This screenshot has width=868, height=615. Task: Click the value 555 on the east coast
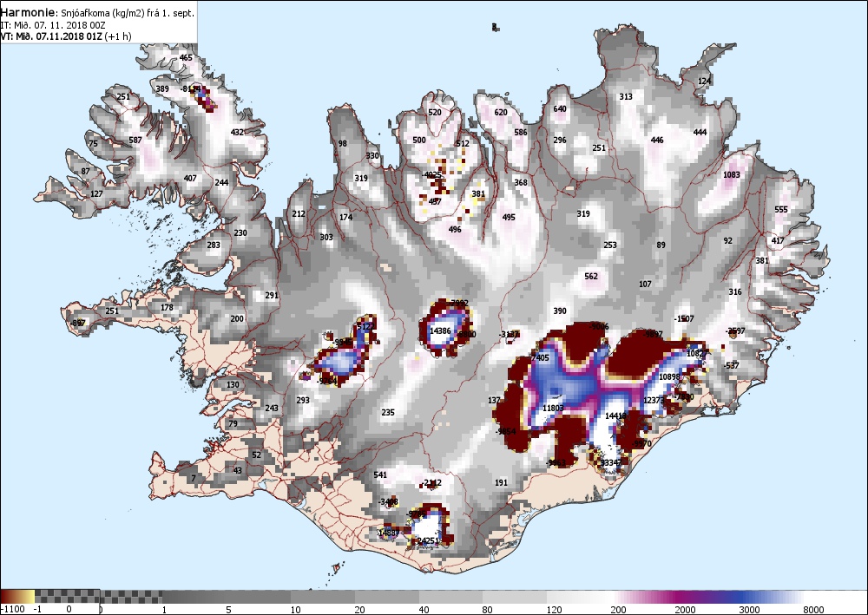pos(780,209)
